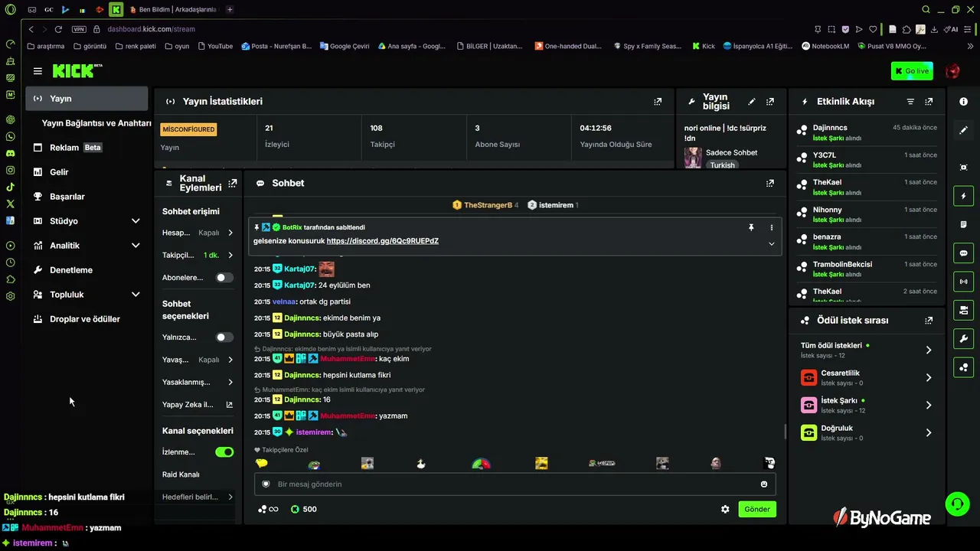This screenshot has height=551, width=980.
Task: Edit stream info with the pencil in Yayın bilgisi
Action: 752,101
